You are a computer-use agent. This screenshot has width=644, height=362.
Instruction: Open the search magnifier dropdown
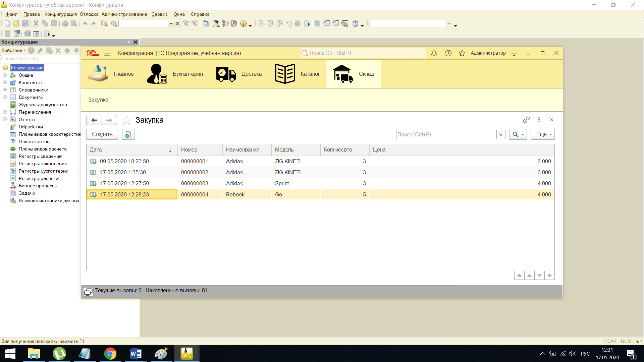tap(518, 134)
